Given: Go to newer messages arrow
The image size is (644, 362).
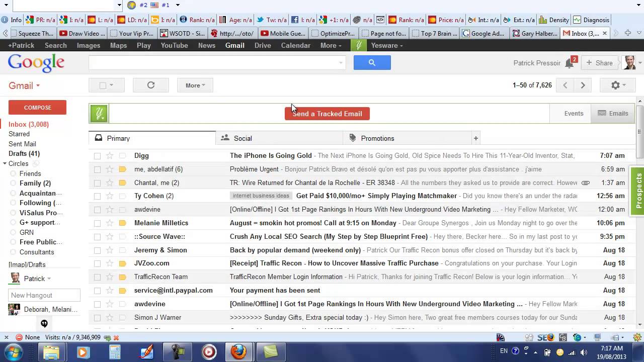Looking at the screenshot, I should pyautogui.click(x=565, y=85).
